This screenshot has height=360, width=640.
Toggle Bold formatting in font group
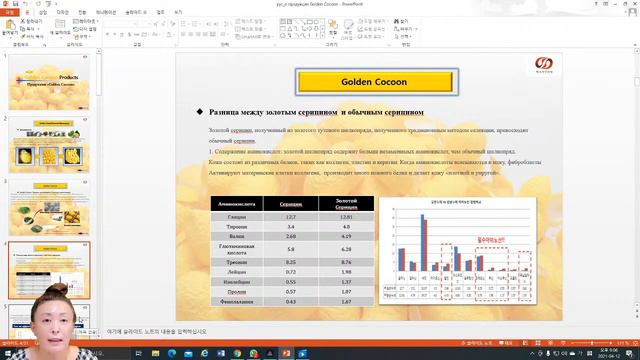click(x=108, y=35)
